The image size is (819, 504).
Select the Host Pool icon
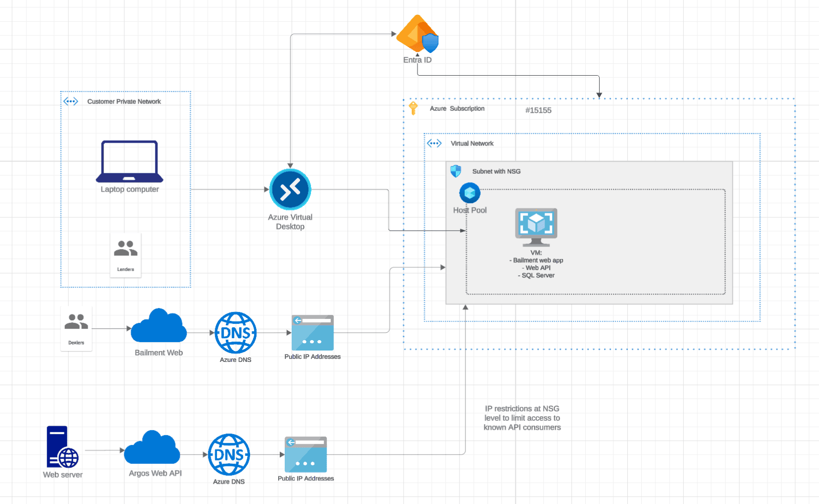[x=470, y=193]
